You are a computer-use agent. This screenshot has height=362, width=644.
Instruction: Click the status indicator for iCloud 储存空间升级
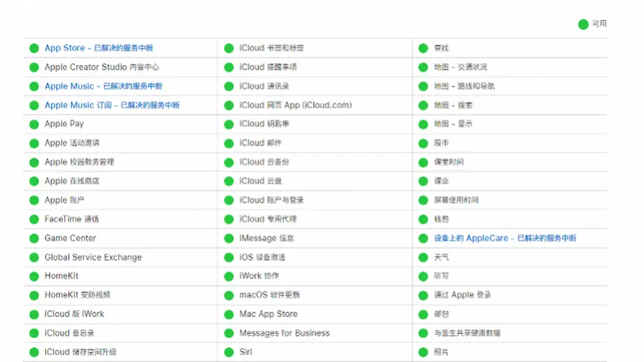(x=34, y=352)
